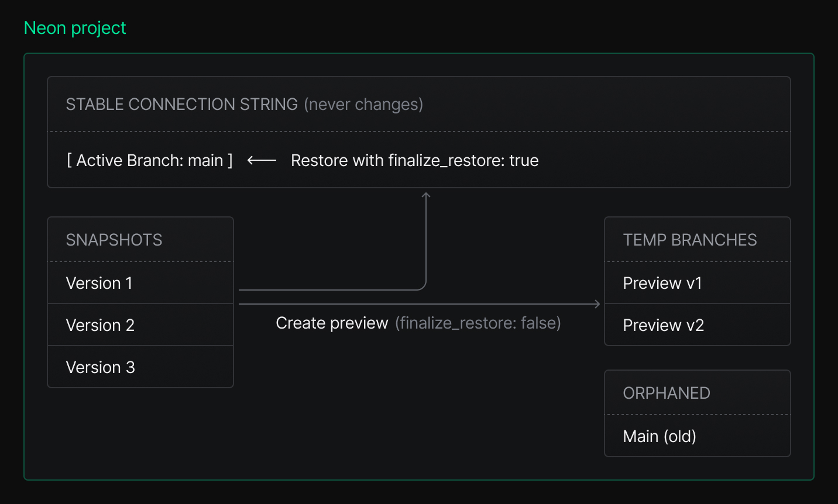The width and height of the screenshot is (838, 504).
Task: Click the "(never changes)" note
Action: click(363, 104)
